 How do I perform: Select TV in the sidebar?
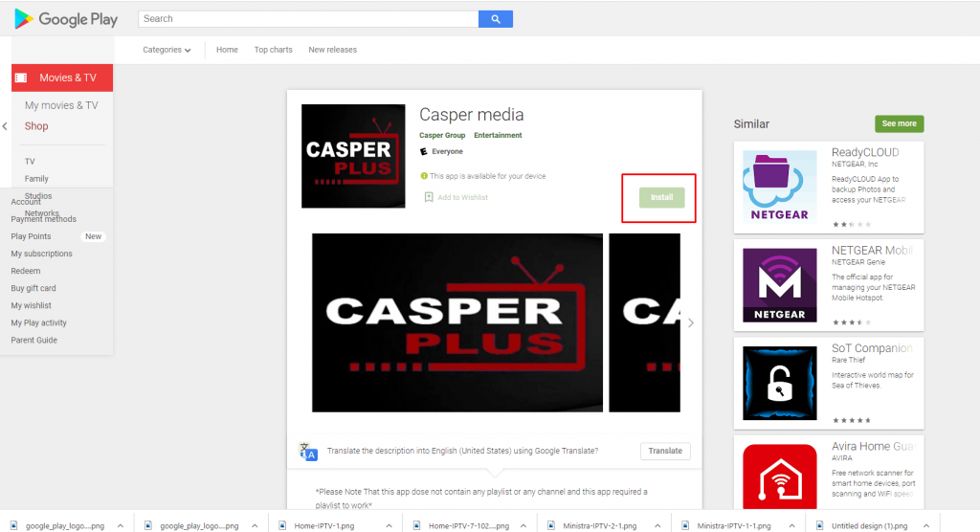click(30, 162)
